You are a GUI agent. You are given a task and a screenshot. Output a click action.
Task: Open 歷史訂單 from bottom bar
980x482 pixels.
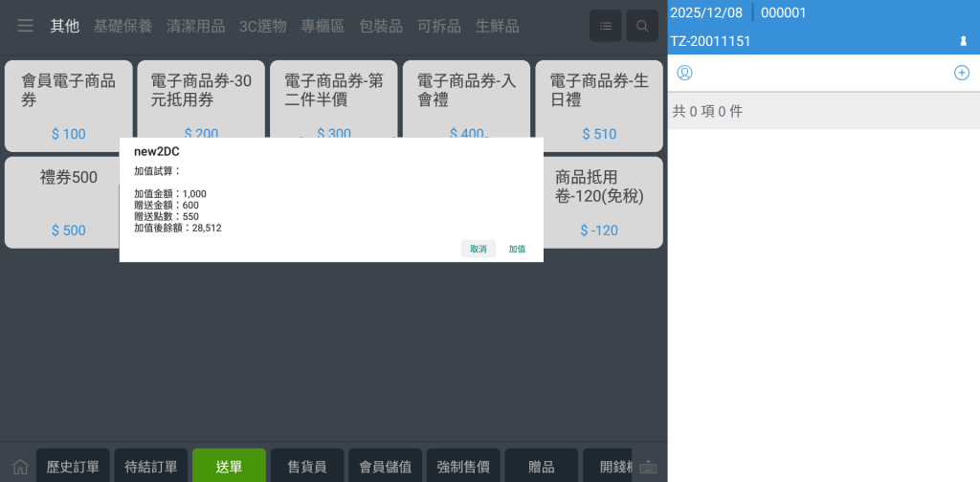(x=73, y=467)
